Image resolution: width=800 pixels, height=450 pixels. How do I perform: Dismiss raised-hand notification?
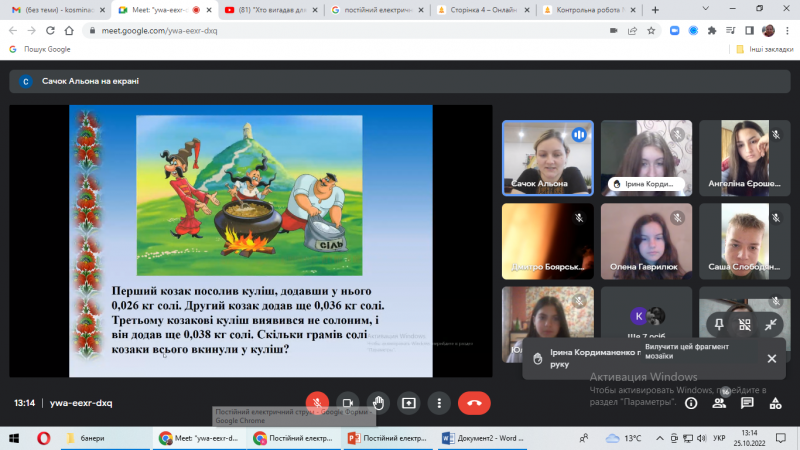771,359
